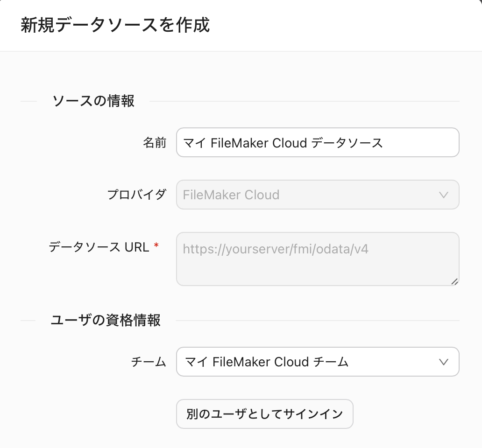482x448 pixels.
Task: Expand the マイ FileMaker Cloud チーム dropdown
Action: pyautogui.click(x=318, y=362)
